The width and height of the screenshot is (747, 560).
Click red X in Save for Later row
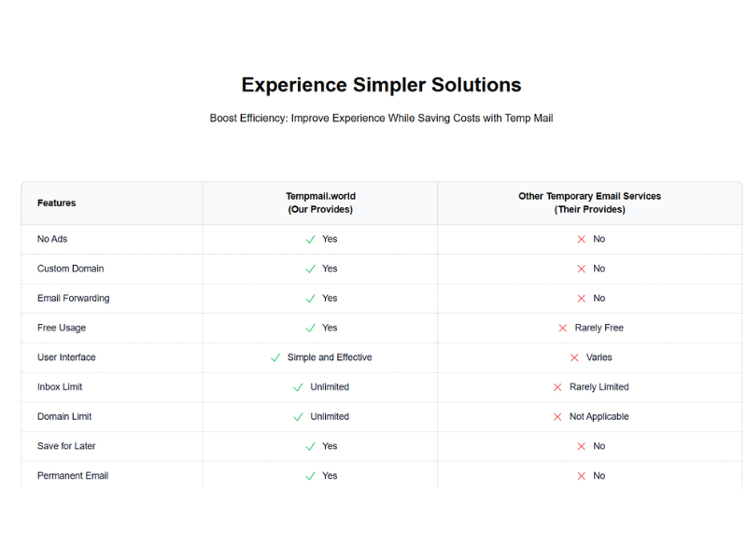[x=581, y=447]
